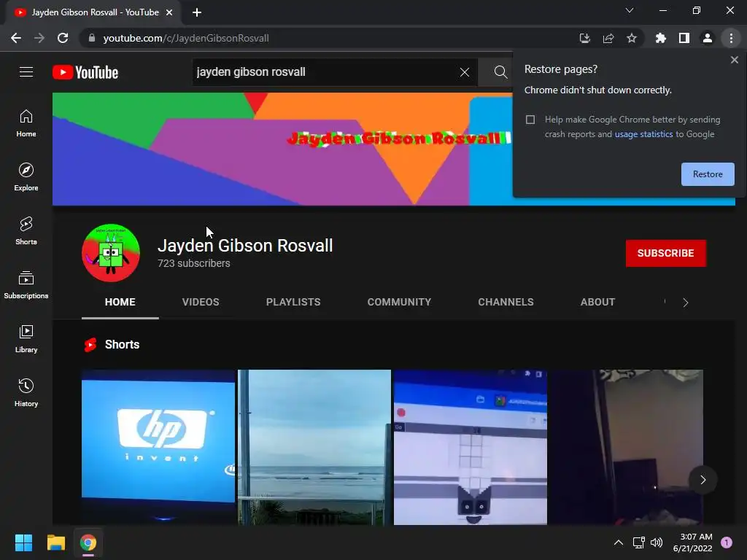
Task: Expand more channel tabs with the arrow
Action: 686,303
